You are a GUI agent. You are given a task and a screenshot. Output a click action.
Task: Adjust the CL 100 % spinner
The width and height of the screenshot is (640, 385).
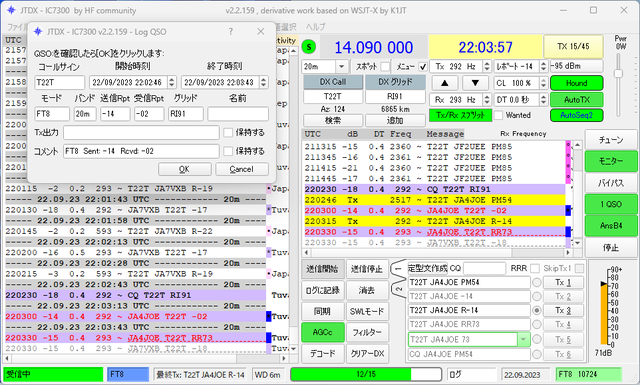[543, 83]
